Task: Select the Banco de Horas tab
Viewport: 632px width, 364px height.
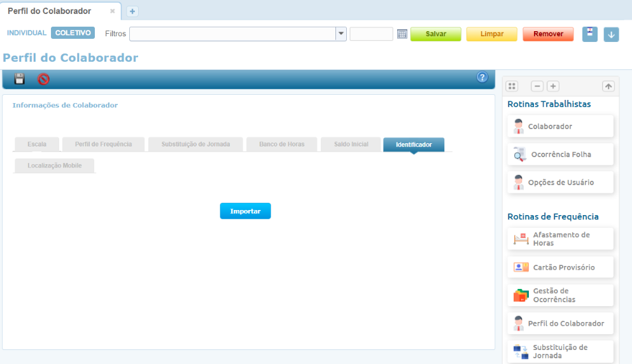Action: pyautogui.click(x=281, y=144)
